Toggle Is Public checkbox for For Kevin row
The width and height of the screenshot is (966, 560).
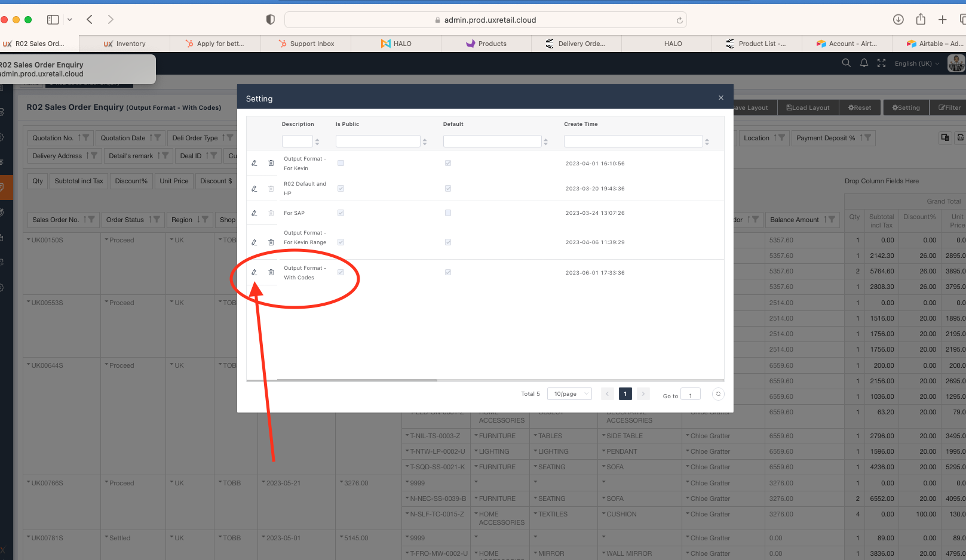coord(341,163)
